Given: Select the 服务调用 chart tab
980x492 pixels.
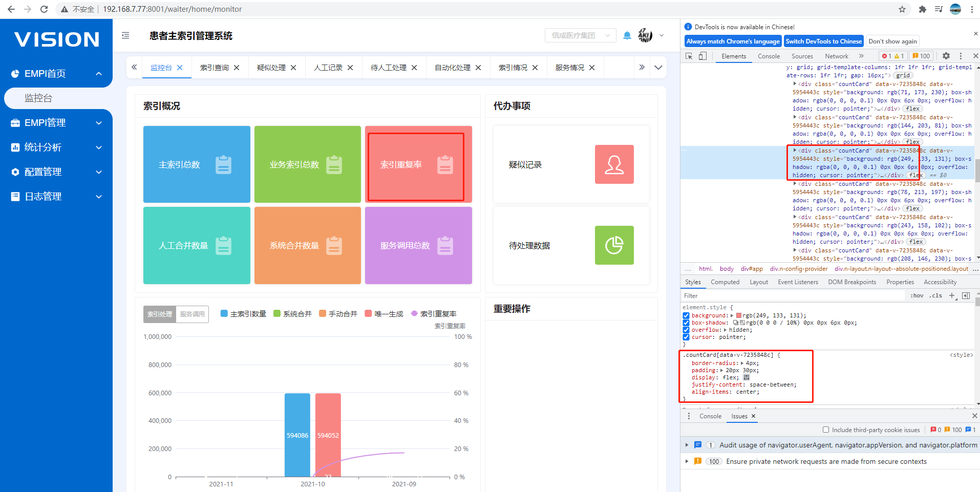Looking at the screenshot, I should coord(192,314).
